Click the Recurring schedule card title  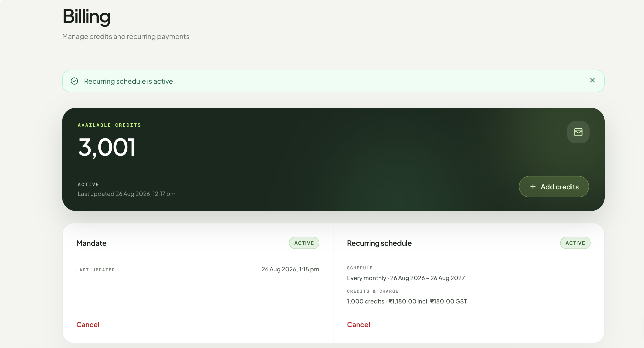[379, 243]
